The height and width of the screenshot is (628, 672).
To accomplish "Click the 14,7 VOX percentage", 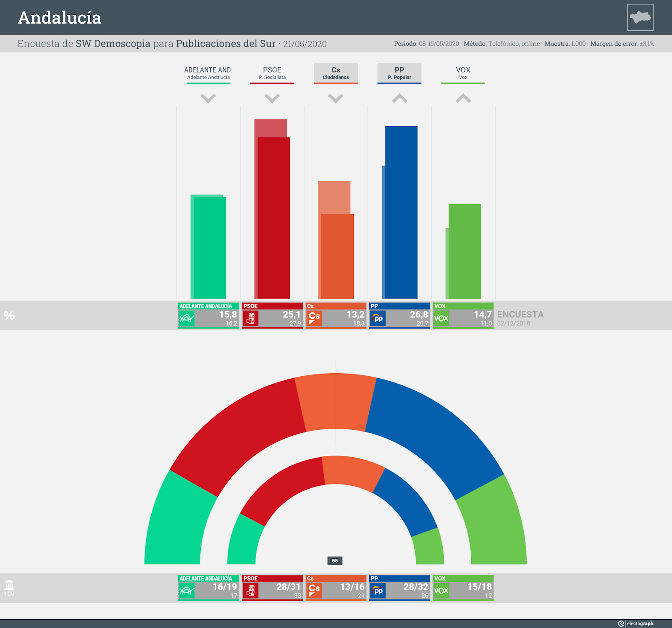I will 483,314.
